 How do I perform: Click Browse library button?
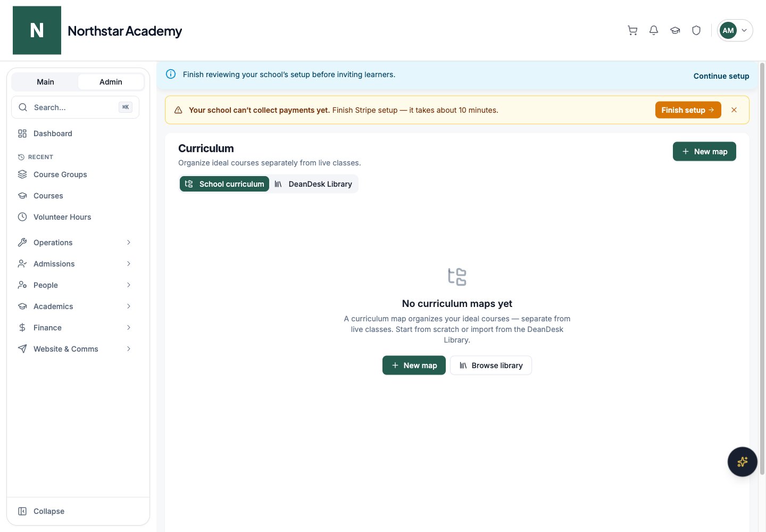491,365
